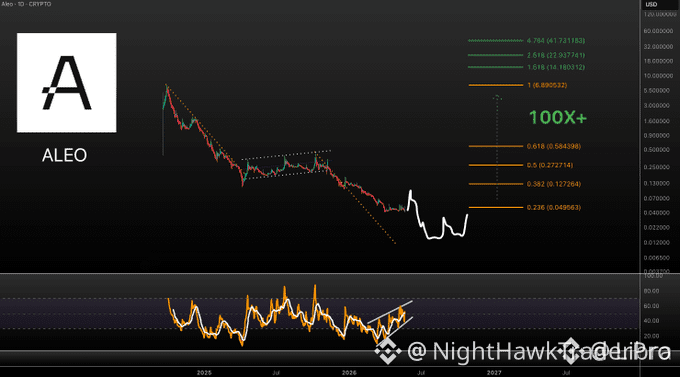
Task: Click the 0.012000 price axis value
Action: [x=657, y=243]
